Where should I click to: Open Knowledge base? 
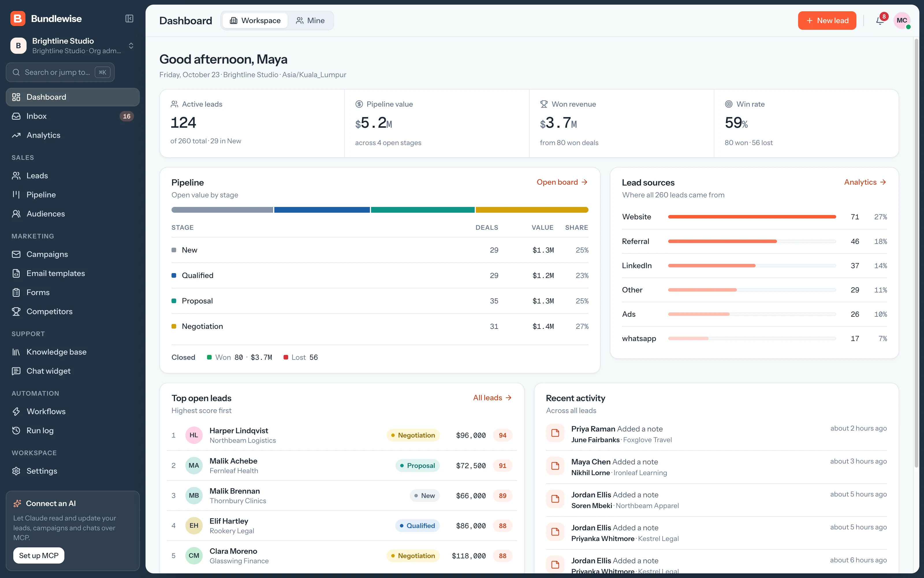tap(72, 352)
